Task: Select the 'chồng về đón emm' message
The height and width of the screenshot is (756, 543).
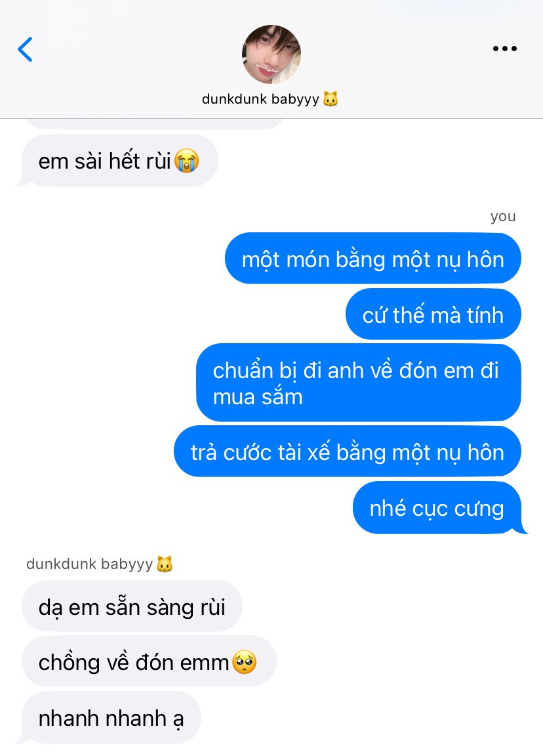Action: coord(149,662)
